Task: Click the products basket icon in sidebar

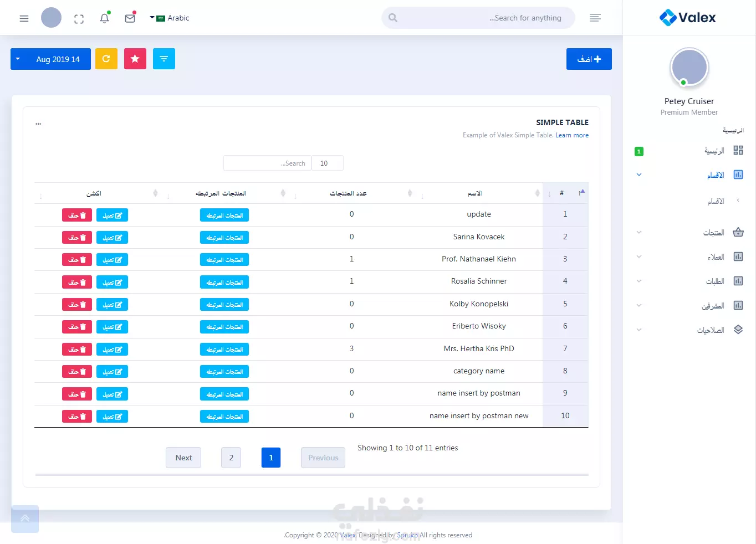Action: pyautogui.click(x=738, y=232)
